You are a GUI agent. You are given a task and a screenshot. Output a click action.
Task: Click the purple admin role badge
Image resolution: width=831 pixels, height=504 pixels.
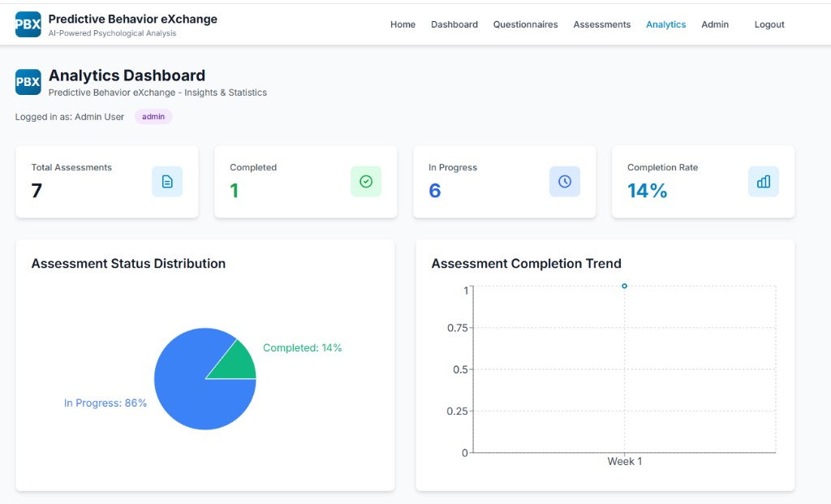pyautogui.click(x=153, y=117)
